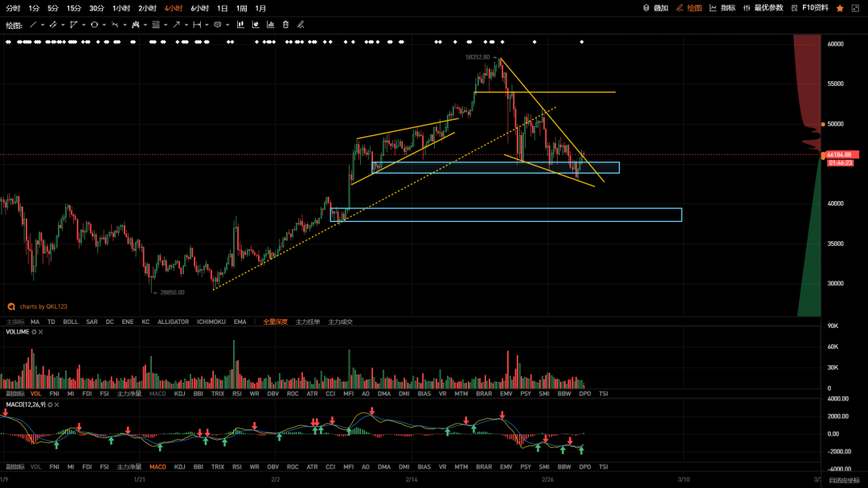This screenshot has width=868, height=488.
Task: Select KC in main indicator row
Action: 145,322
